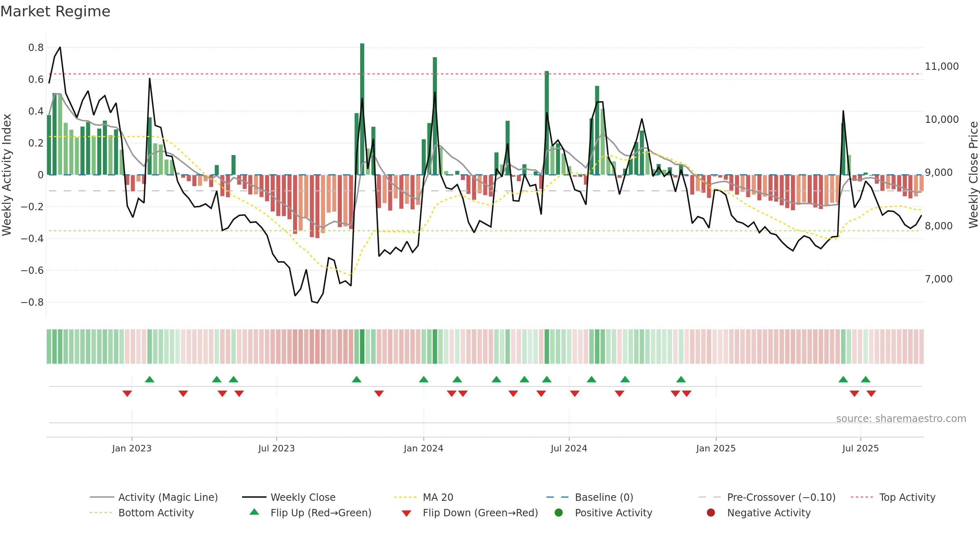Screen dimensions: 980x551
Task: Click the Weekly Activity Index axis title
Action: tap(7, 175)
